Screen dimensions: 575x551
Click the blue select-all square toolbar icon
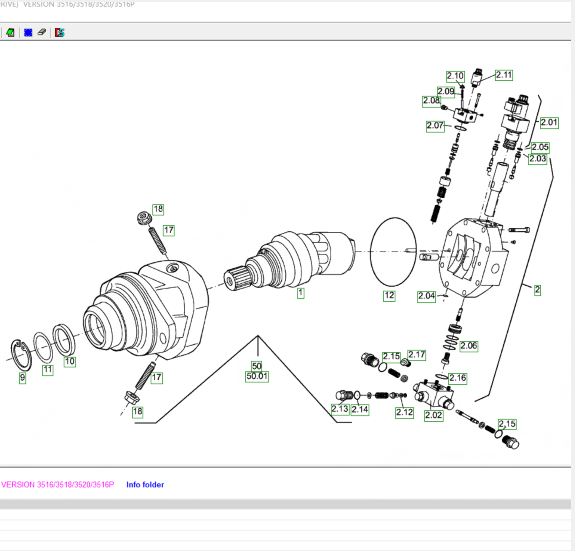click(28, 33)
